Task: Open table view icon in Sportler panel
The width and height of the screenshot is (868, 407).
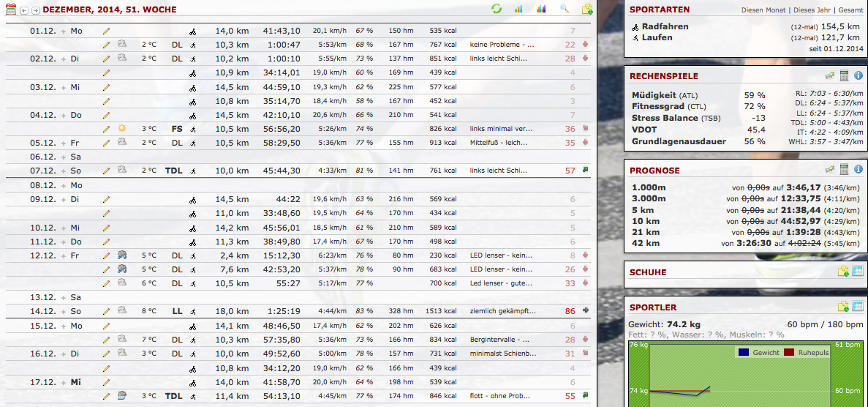Action: click(858, 307)
